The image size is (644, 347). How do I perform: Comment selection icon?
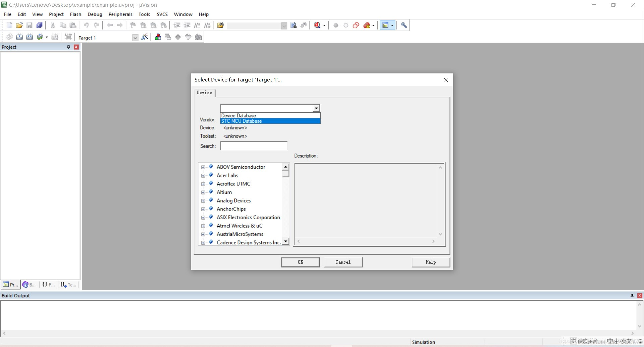pos(197,25)
